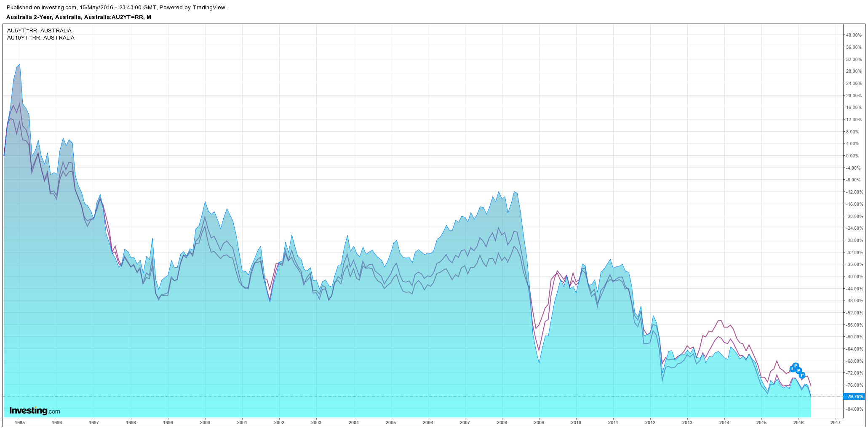
Task: Select the 2014 label on the time axis
Action: (724, 423)
